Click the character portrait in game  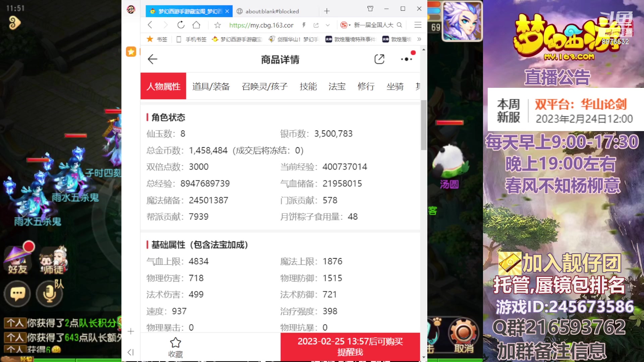pyautogui.click(x=462, y=21)
